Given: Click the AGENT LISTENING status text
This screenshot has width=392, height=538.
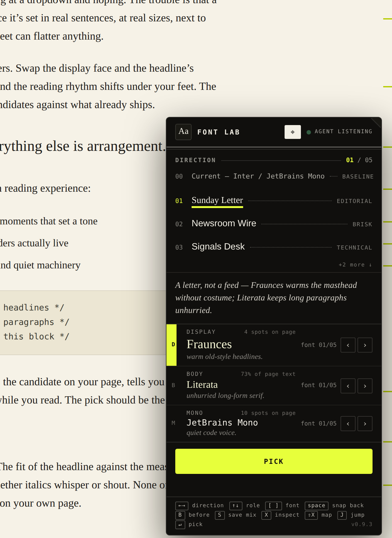Looking at the screenshot, I should click(343, 131).
